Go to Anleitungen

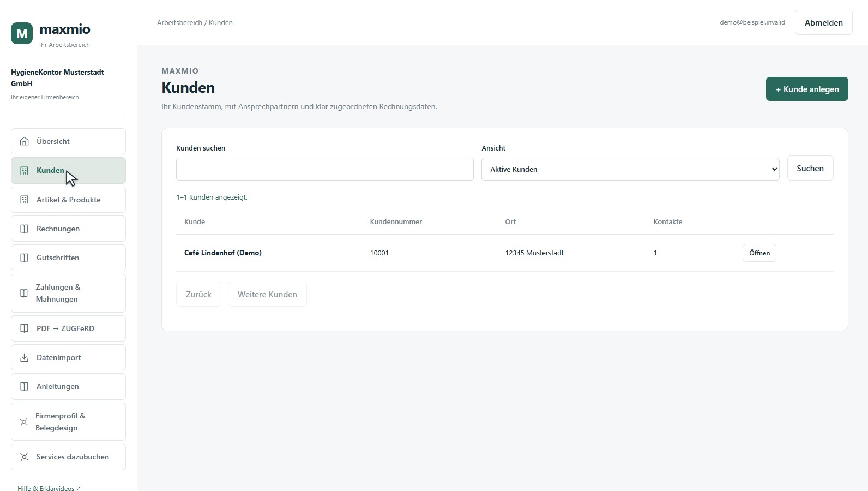[x=68, y=386]
